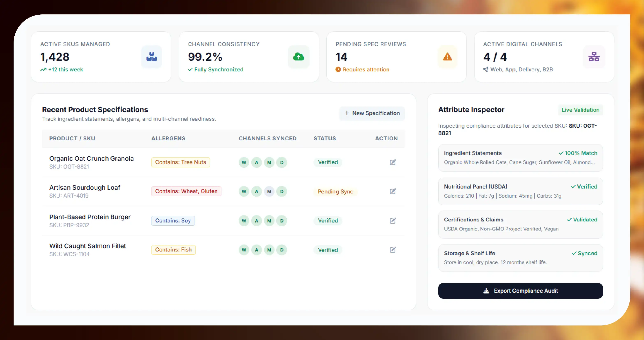The width and height of the screenshot is (644, 340).
Task: Click the cloud upload icon for Channel Consistency
Action: pyautogui.click(x=299, y=57)
